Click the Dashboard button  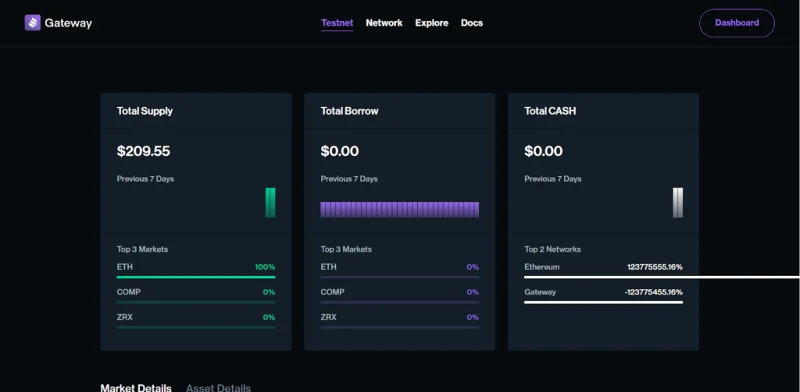[737, 23]
